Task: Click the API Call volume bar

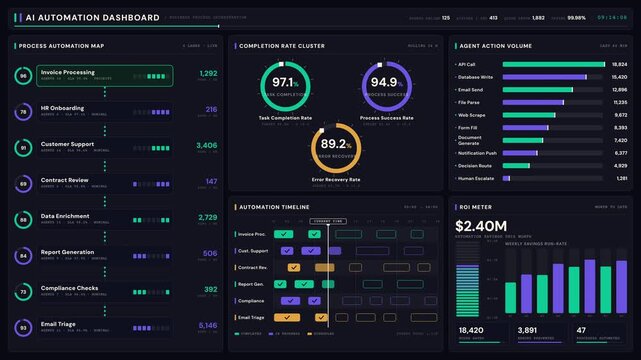Action: pyautogui.click(x=554, y=65)
